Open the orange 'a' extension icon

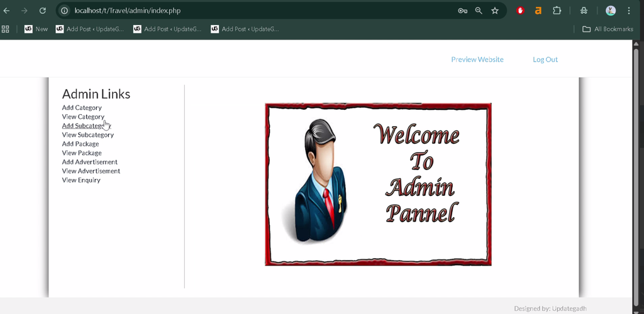point(538,11)
